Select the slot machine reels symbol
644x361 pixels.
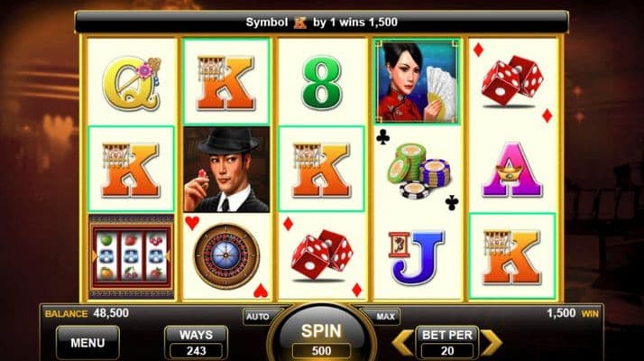tap(131, 256)
